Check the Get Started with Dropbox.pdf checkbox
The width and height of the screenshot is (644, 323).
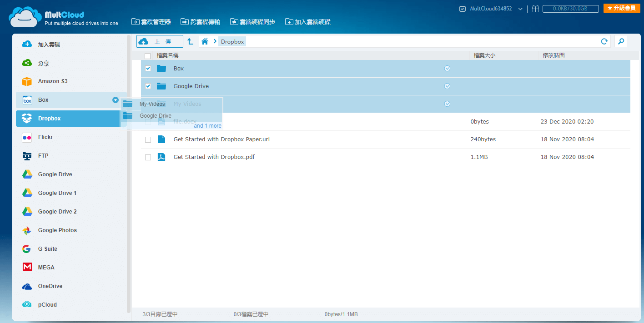tap(148, 157)
